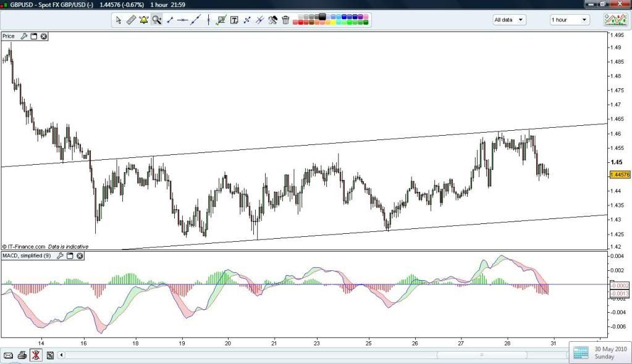
Task: Pick the ruler measurement tool
Action: pos(131,20)
